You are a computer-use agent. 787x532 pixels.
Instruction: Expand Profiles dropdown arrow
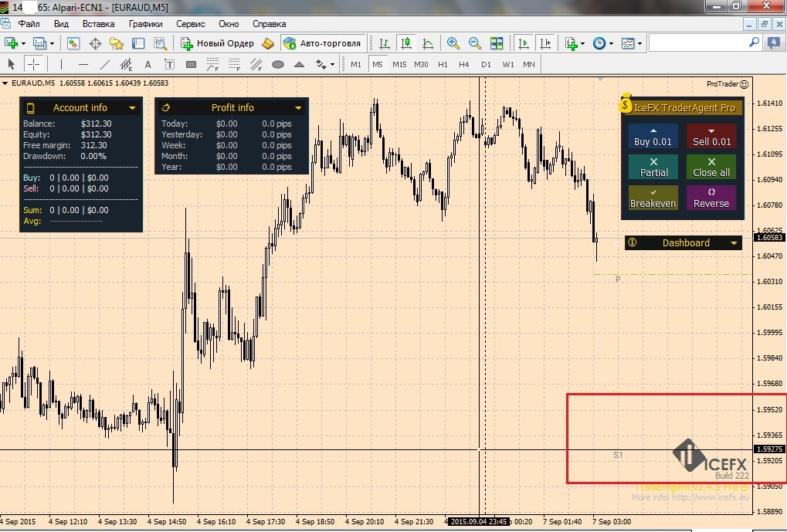[x=53, y=44]
